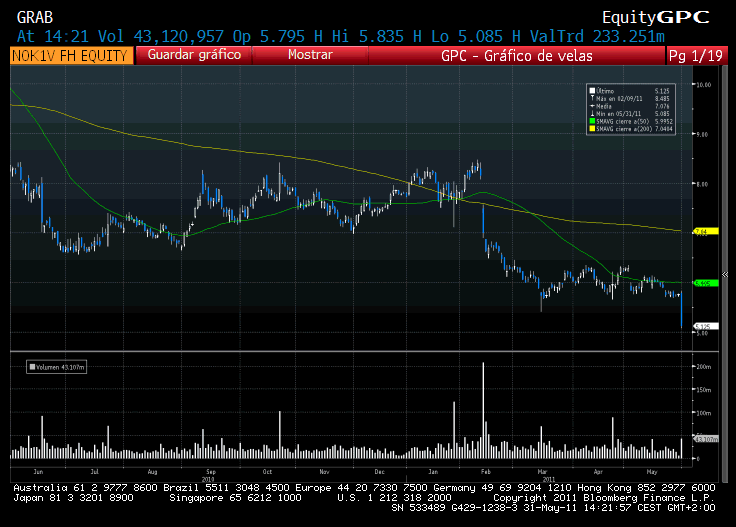Click the 200m volume axis label

point(704,367)
